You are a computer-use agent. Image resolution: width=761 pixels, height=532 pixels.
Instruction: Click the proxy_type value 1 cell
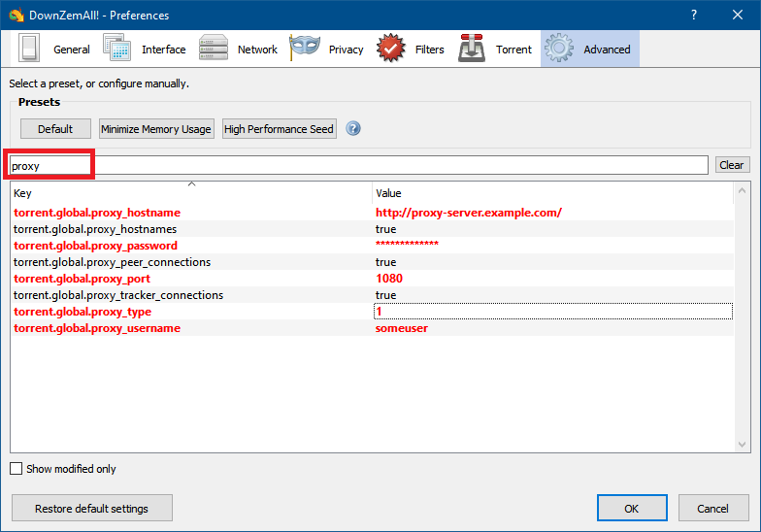(x=553, y=312)
